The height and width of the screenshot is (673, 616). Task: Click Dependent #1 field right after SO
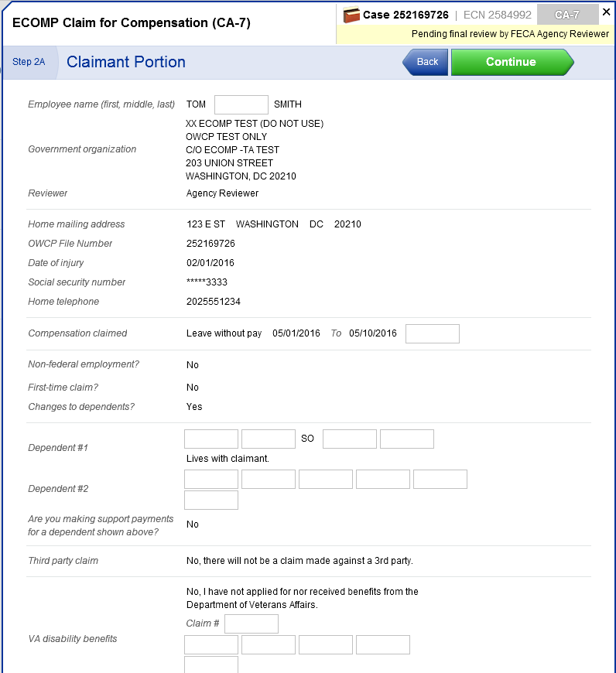[350, 439]
